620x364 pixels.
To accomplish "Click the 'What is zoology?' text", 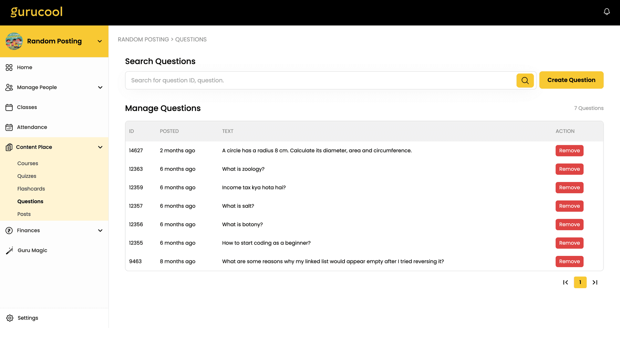I will [x=243, y=169].
